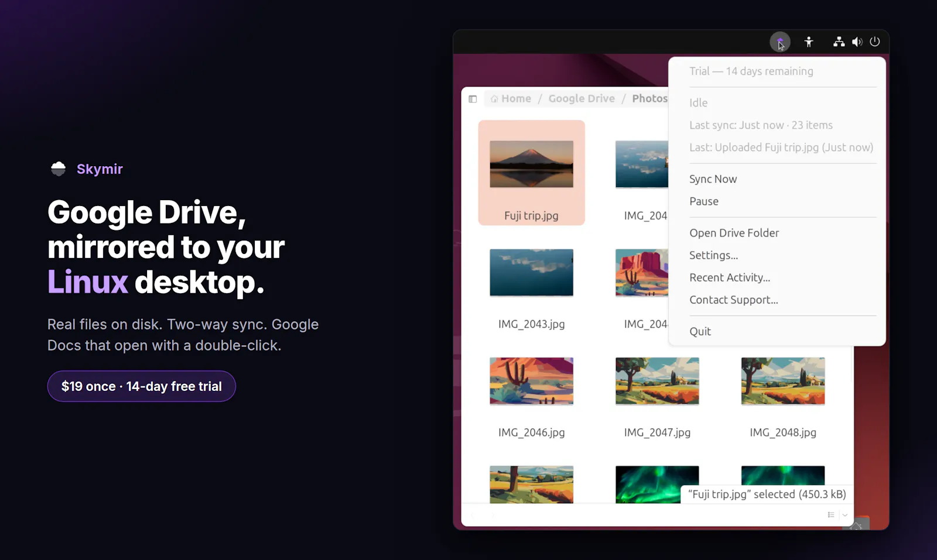The height and width of the screenshot is (560, 937).
Task: Open the accessibility menu in the top bar
Action: pos(809,42)
